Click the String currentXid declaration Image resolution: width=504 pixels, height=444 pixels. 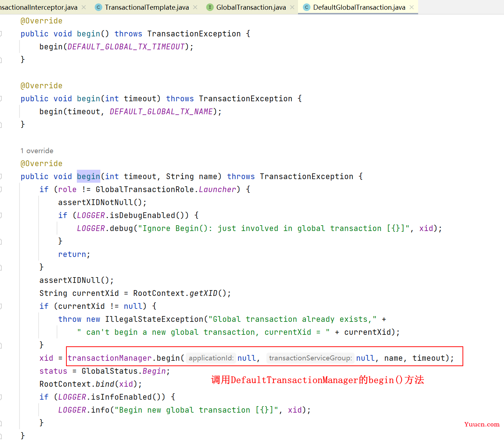tap(79, 293)
